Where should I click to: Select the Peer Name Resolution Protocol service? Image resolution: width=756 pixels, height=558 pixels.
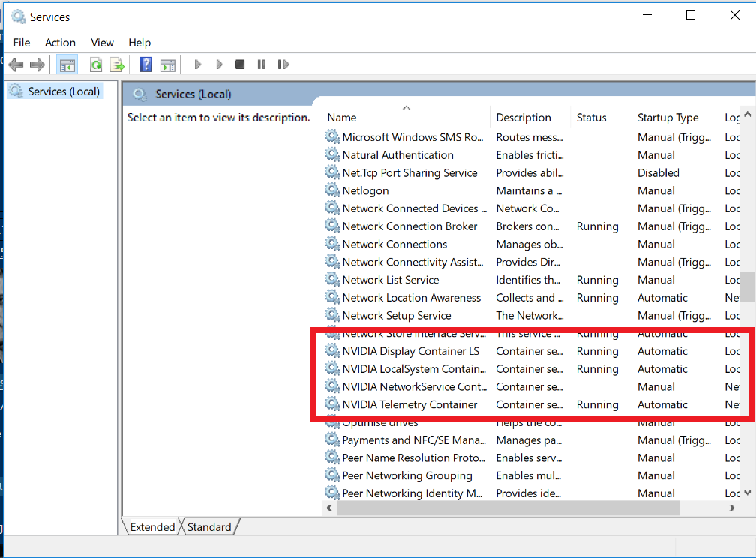(x=532, y=457)
